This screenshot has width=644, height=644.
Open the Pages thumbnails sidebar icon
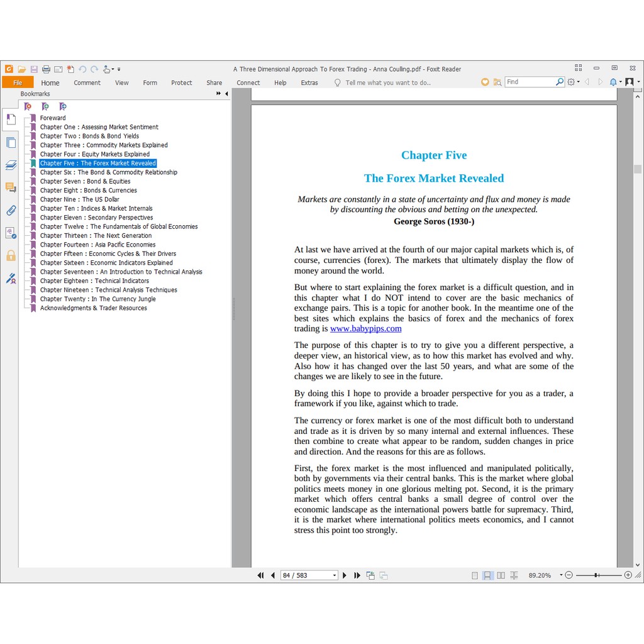click(11, 143)
